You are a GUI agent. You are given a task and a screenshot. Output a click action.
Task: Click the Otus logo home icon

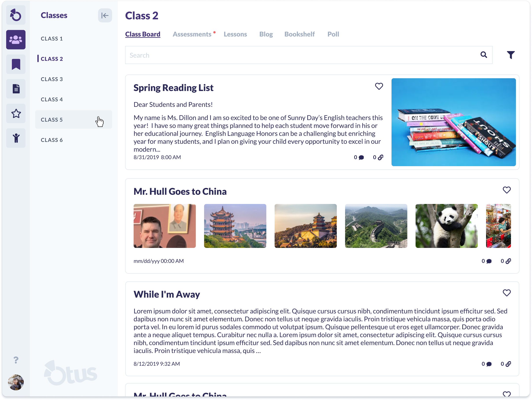[16, 15]
